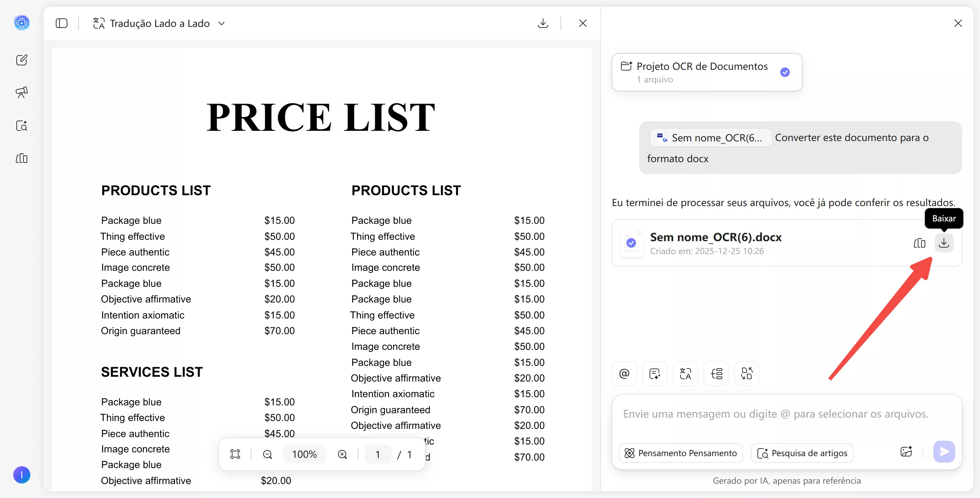Open side-by-side view for Sem nome_OCR(6).docx
The height and width of the screenshot is (498, 980).
click(919, 243)
